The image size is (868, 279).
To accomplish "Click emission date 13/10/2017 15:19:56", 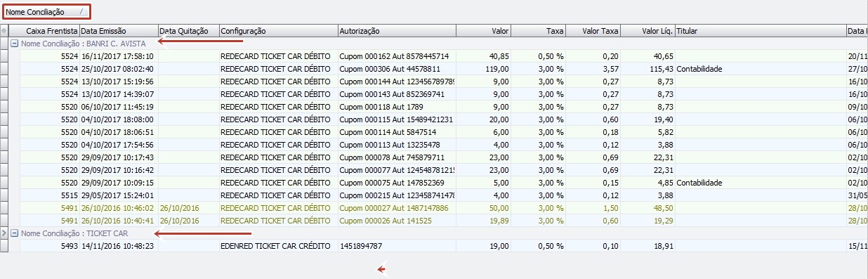I will [118, 81].
